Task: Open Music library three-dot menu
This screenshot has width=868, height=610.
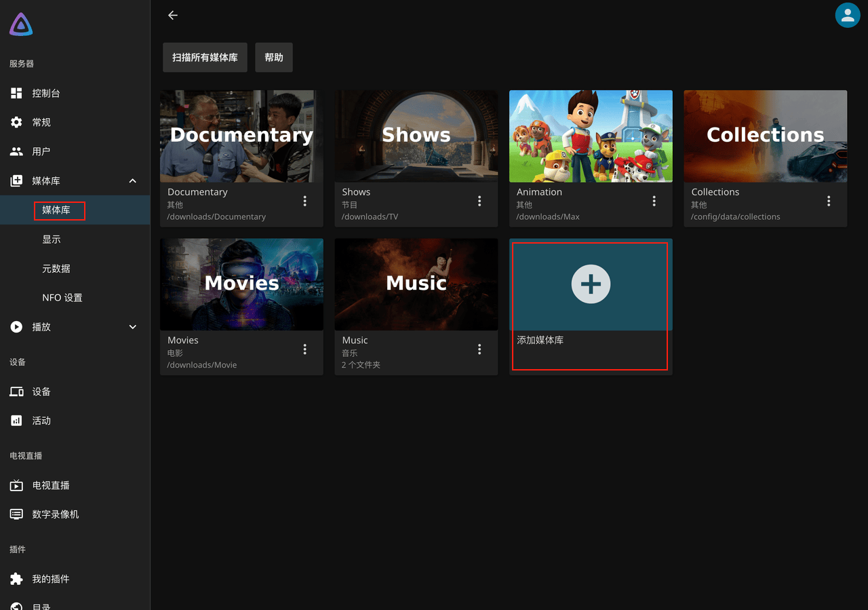Action: [479, 349]
